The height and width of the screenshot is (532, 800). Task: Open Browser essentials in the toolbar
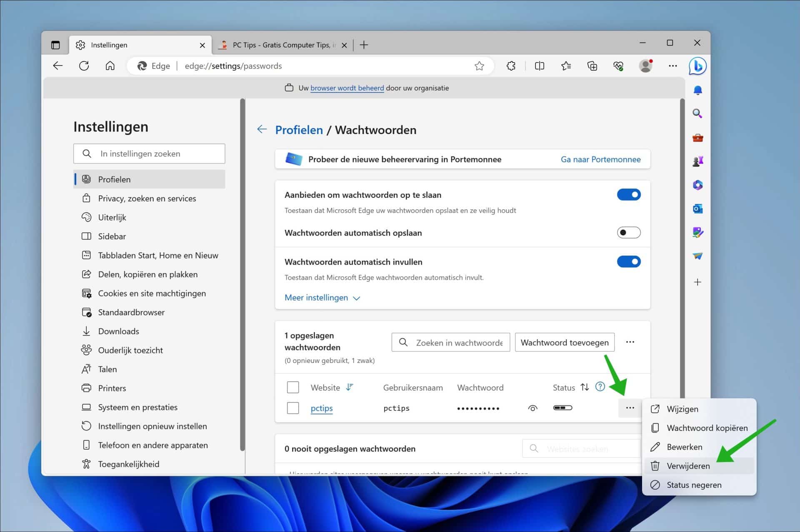618,66
